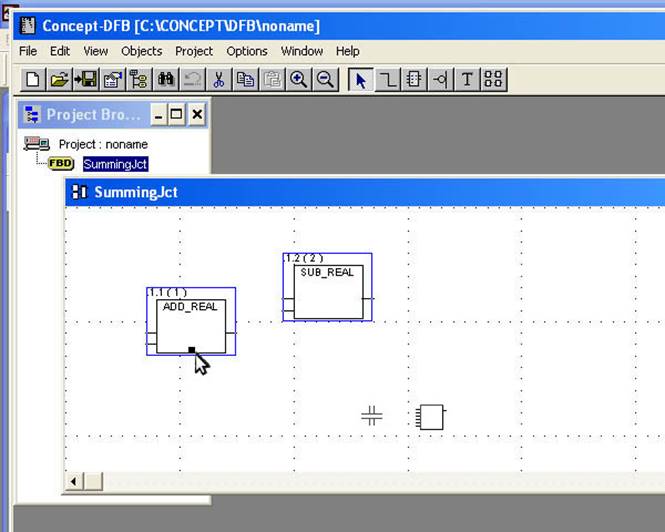
Task: Open the View menu
Action: [95, 51]
